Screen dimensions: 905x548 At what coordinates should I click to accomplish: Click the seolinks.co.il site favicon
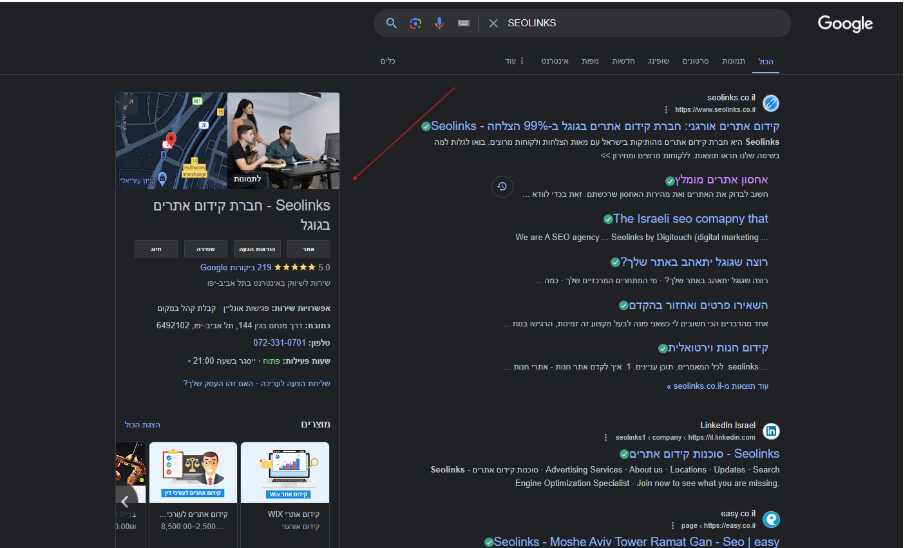(x=771, y=103)
